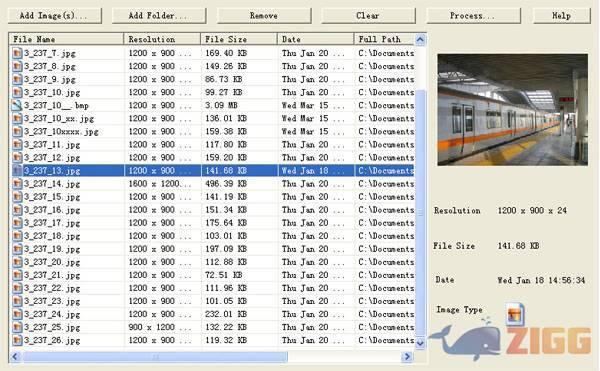Sort list by File Size column header
The width and height of the screenshot is (600, 371).
[x=239, y=39]
